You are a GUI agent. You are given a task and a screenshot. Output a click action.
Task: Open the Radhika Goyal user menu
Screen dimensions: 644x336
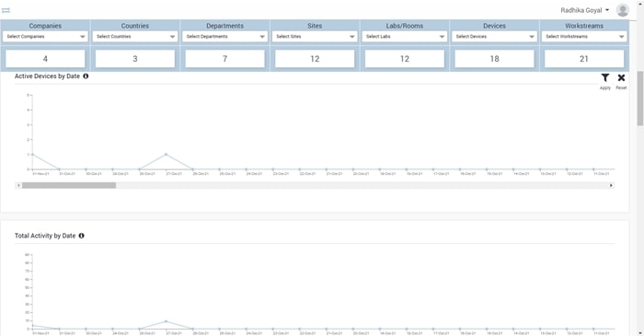pyautogui.click(x=585, y=10)
